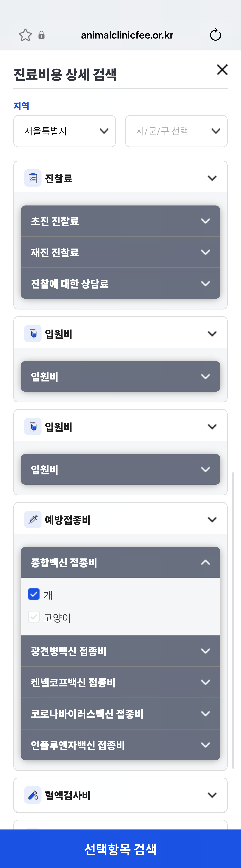Open the 서울특별시 region selector
Screen dimensions: 241x868
(x=65, y=131)
